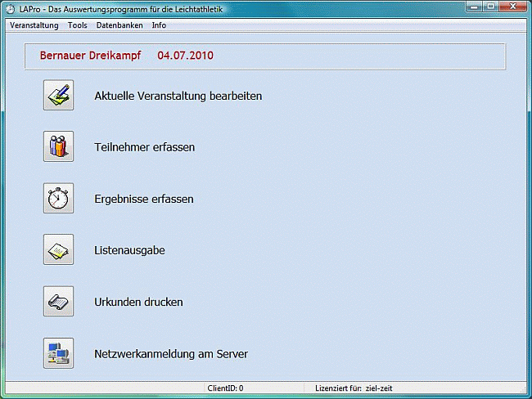Open the Veranstaltung menu
Screen dimensions: 532x399
point(34,25)
